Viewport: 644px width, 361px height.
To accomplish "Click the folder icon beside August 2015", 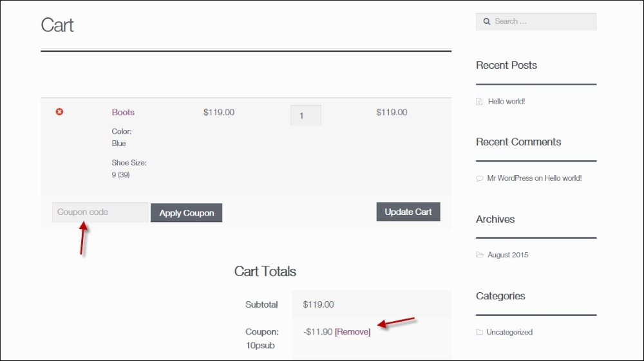I will click(480, 255).
